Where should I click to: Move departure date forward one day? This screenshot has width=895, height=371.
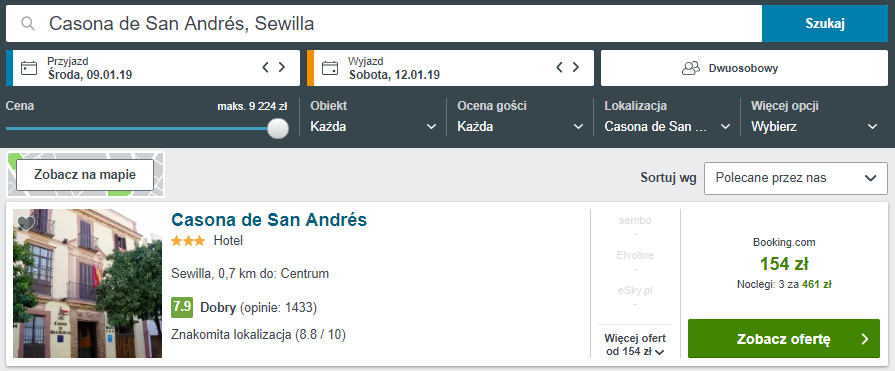tap(575, 67)
